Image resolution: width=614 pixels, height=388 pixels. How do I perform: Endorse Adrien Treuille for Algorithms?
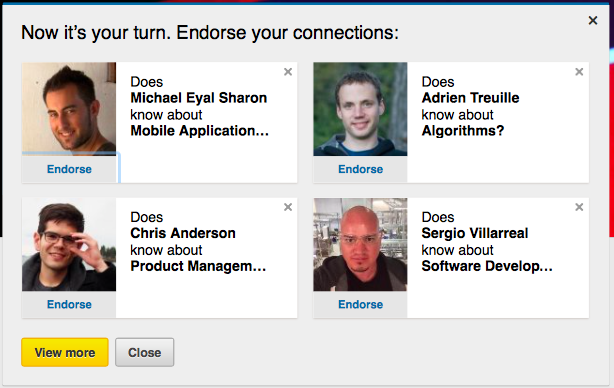360,169
